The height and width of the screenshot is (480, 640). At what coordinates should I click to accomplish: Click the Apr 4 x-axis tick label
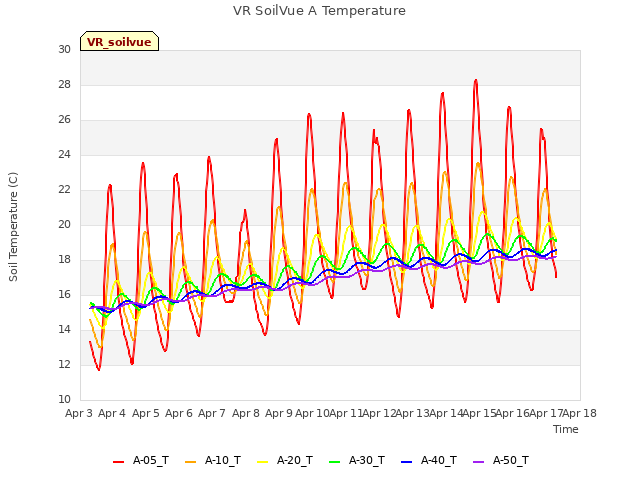(112, 413)
